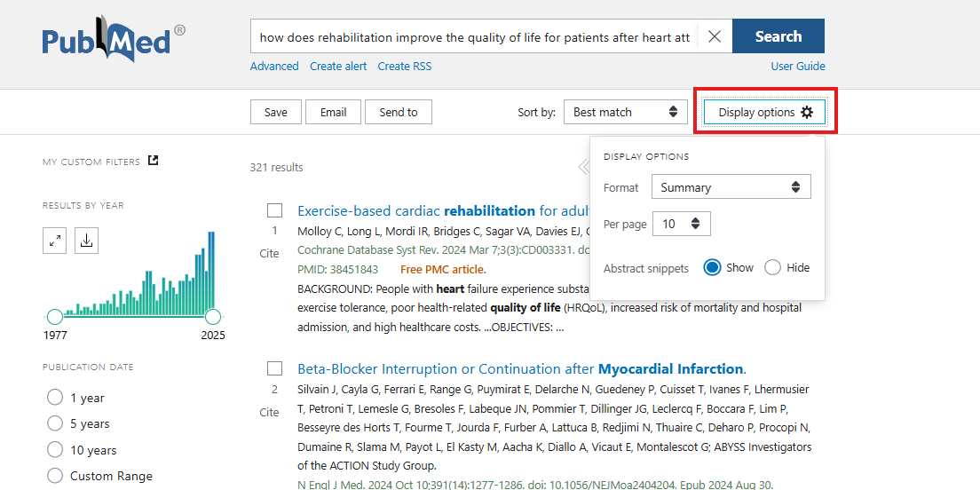980x490 pixels.
Task: Open the Send to menu
Action: click(398, 112)
